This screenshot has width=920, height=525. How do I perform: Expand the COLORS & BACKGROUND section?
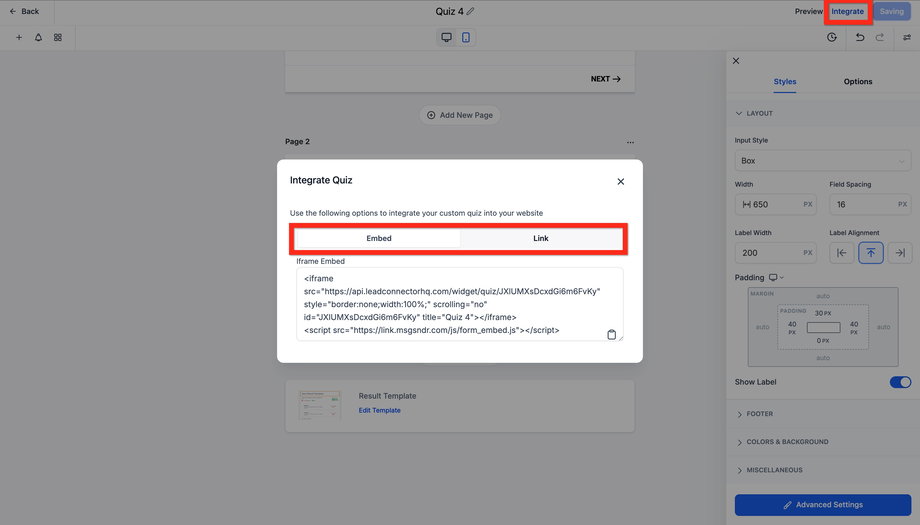click(782, 442)
